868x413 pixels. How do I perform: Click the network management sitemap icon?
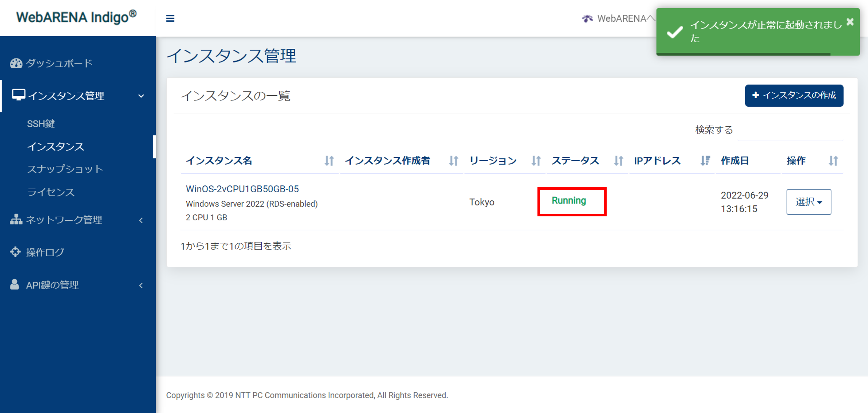tap(16, 220)
